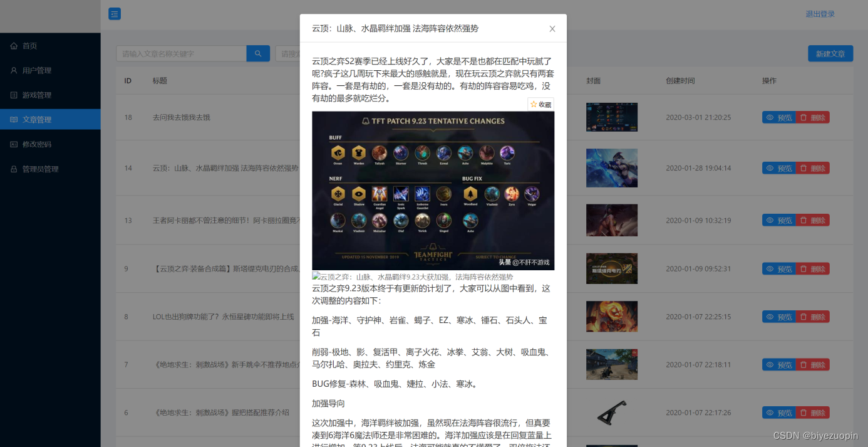Viewport: 868px width, 447px height.
Task: Click 退出登录 link
Action: 820,14
